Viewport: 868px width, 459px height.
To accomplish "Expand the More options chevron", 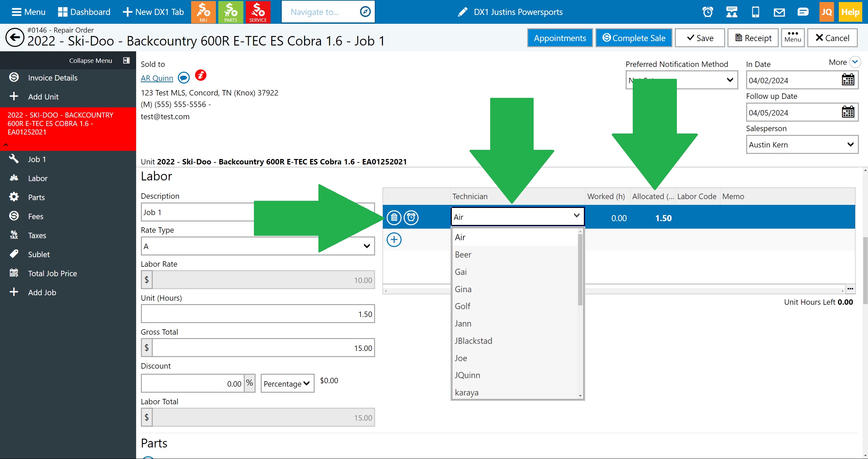I will coord(855,62).
